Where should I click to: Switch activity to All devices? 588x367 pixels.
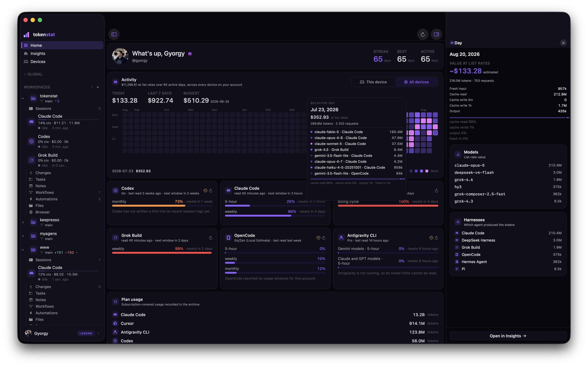click(416, 82)
